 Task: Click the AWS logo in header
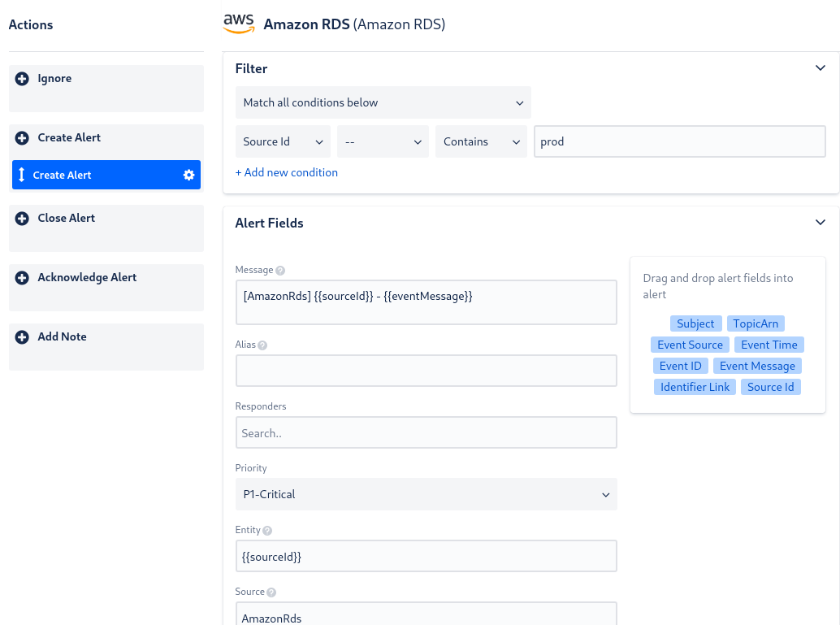[x=238, y=24]
